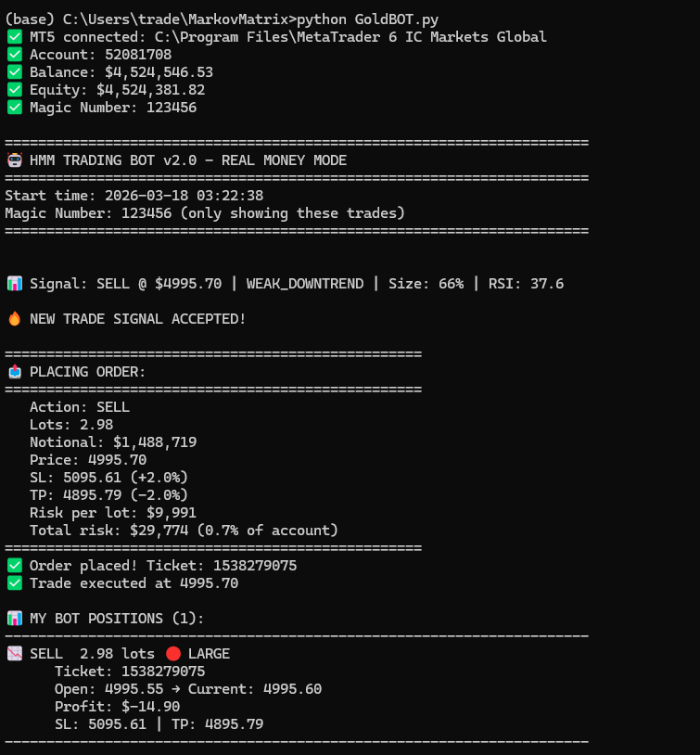This screenshot has width=700, height=755.
Task: Click the green checkmark next to Magic Number
Action: point(15,108)
